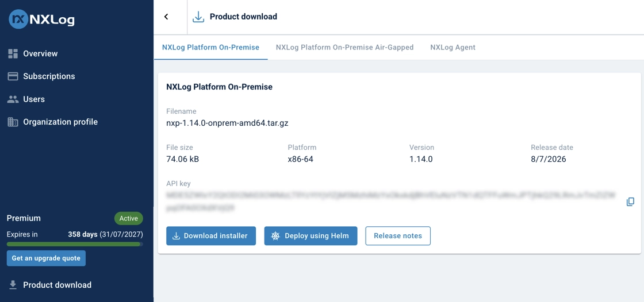Click the sidebar Product download arrow icon
Image resolution: width=644 pixels, height=302 pixels.
click(13, 285)
